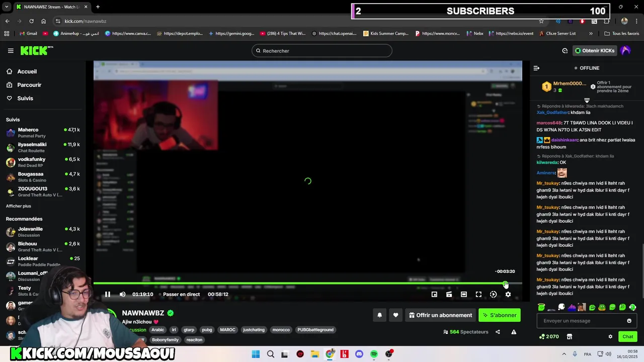Screen dimensions: 644x362
Task: Mute the player volume
Action: point(122,295)
